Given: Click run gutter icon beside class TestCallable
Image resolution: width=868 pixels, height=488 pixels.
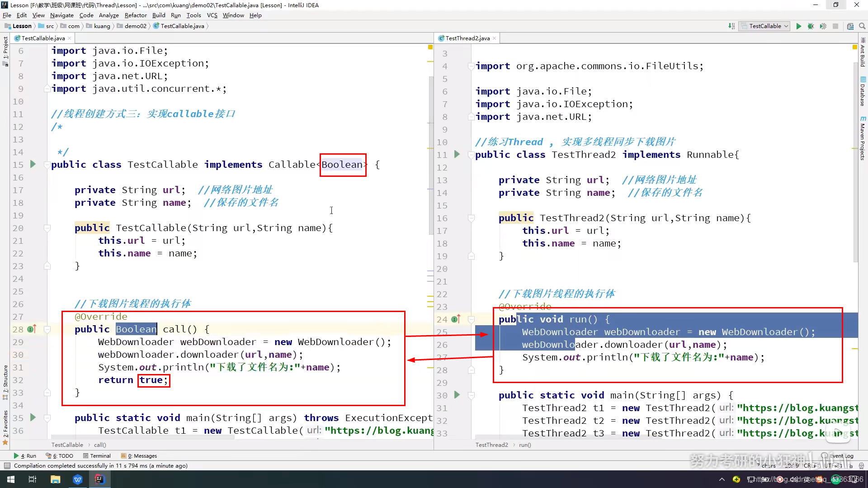Looking at the screenshot, I should (33, 164).
